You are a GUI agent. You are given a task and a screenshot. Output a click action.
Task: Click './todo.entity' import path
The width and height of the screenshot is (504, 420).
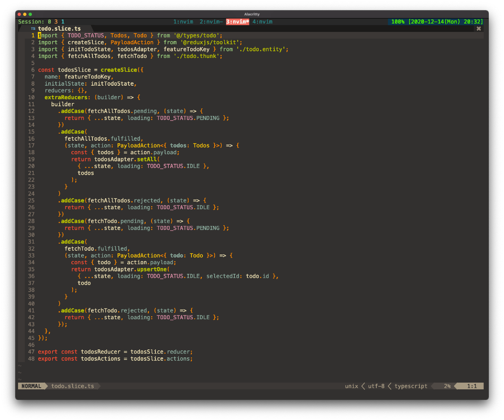point(261,49)
